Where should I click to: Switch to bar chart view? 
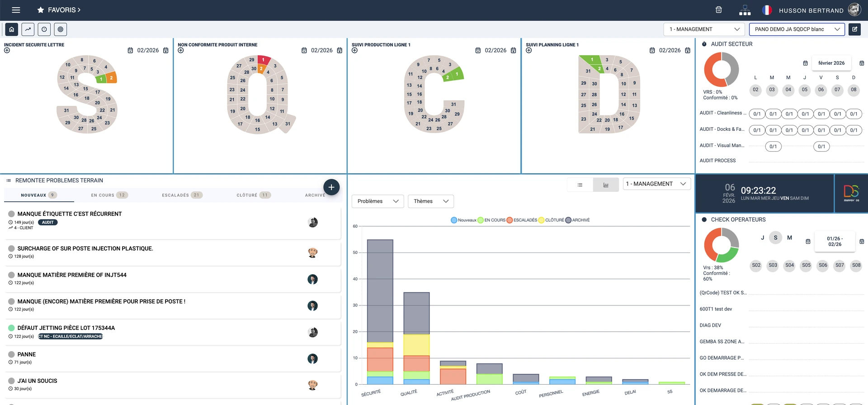pyautogui.click(x=606, y=185)
